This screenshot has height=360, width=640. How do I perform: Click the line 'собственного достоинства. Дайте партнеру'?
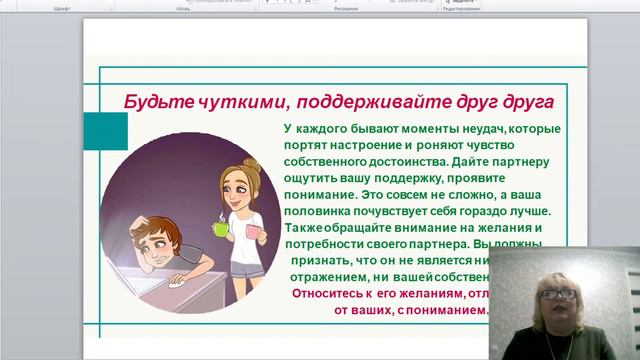pyautogui.click(x=416, y=162)
